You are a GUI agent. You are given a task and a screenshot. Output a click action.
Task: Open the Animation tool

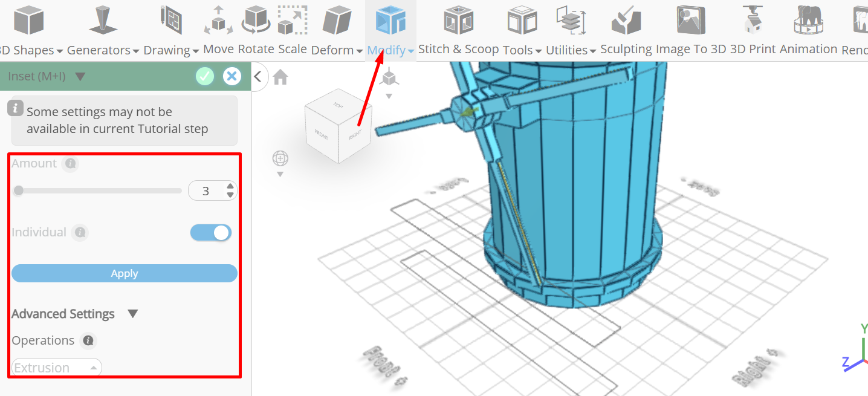click(x=809, y=30)
